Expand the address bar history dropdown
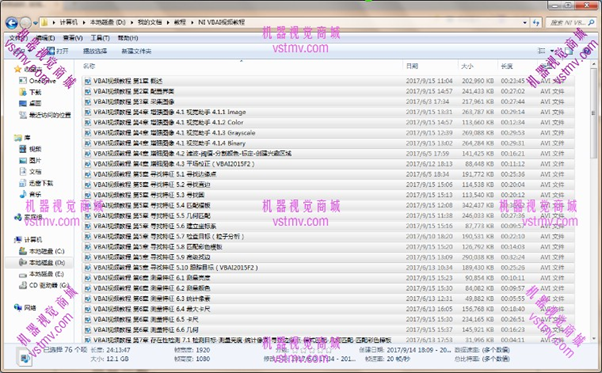The height and width of the screenshot is (373, 602). pyautogui.click(x=525, y=23)
